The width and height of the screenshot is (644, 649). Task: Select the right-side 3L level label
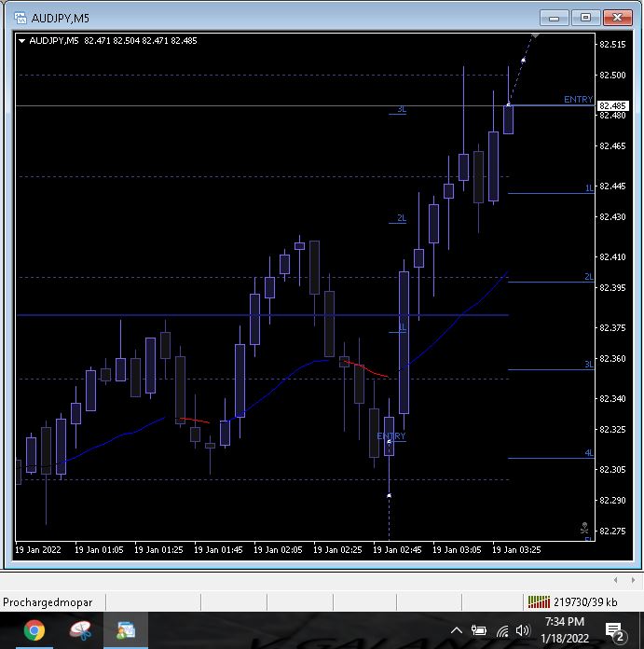589,365
